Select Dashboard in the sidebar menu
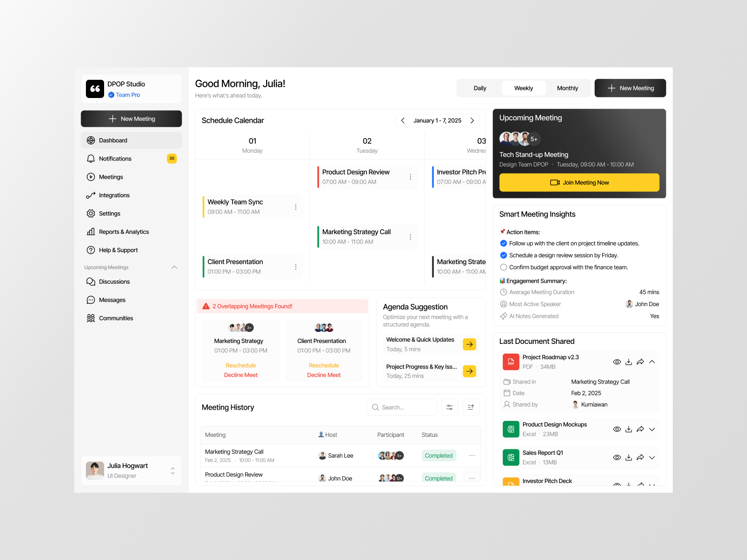The height and width of the screenshot is (560, 747). point(113,140)
